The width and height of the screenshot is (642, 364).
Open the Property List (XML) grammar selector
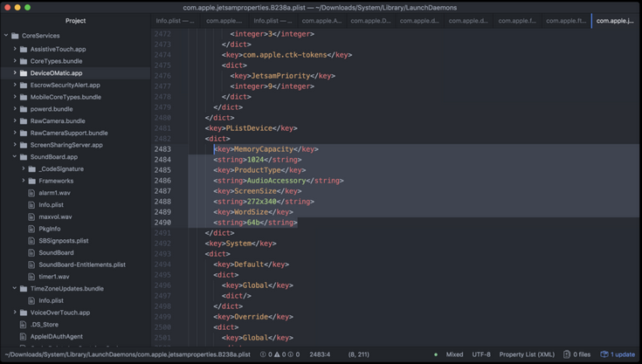tap(527, 354)
